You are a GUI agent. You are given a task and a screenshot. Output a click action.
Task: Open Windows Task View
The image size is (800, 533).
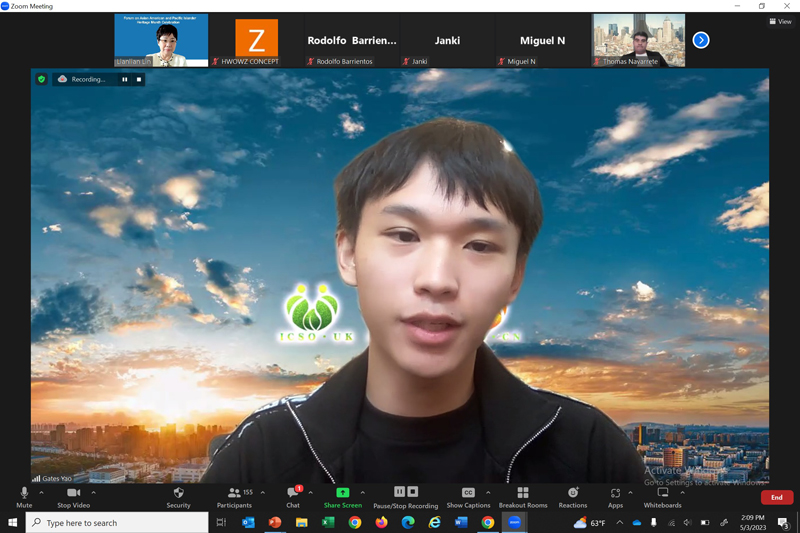click(221, 522)
